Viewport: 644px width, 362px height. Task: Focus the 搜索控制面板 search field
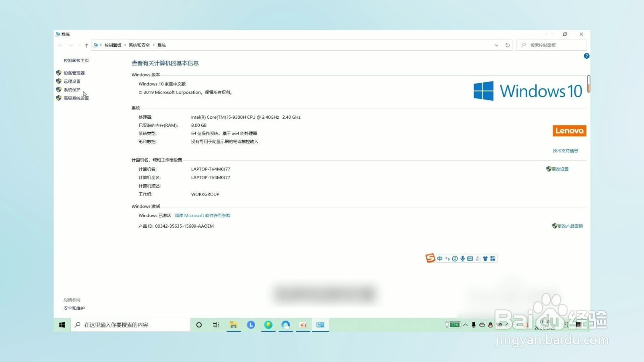[x=551, y=45]
